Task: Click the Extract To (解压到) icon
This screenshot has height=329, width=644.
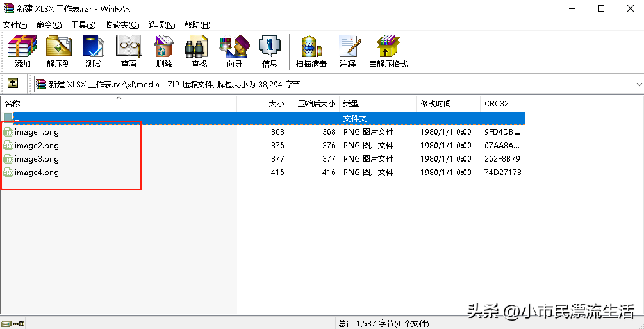Action: point(58,51)
